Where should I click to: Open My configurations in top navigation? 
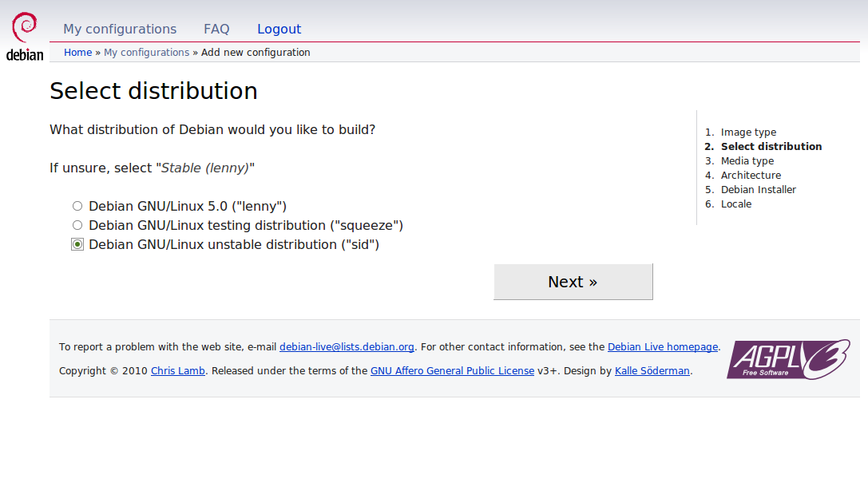[120, 29]
